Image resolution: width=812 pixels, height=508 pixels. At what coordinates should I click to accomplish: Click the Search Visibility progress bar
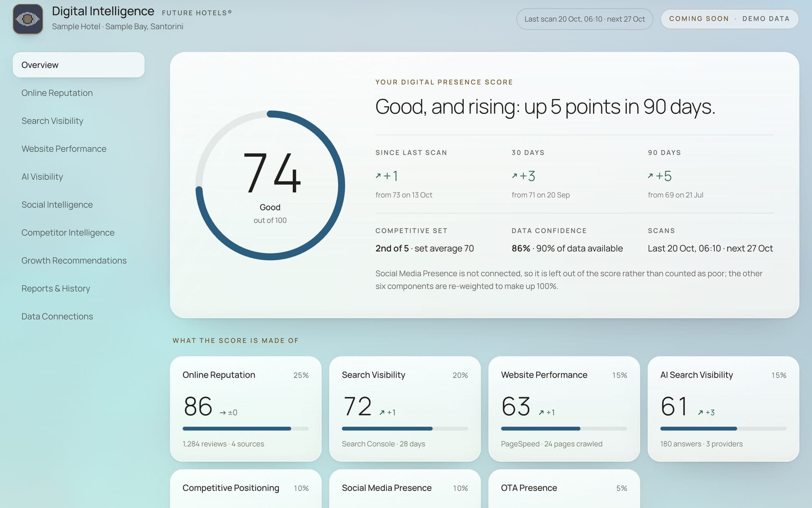pos(405,429)
